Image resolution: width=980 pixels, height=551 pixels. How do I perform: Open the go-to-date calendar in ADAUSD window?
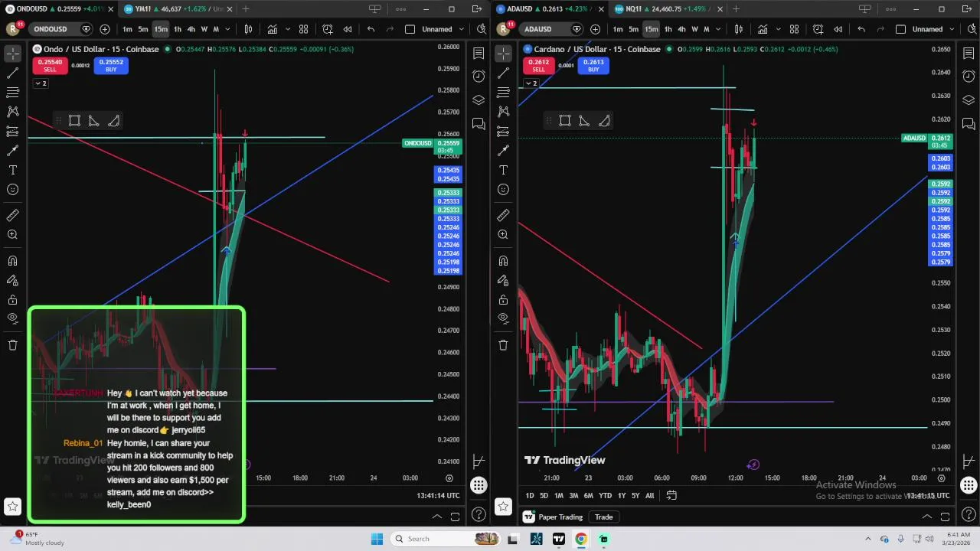pyautogui.click(x=671, y=495)
